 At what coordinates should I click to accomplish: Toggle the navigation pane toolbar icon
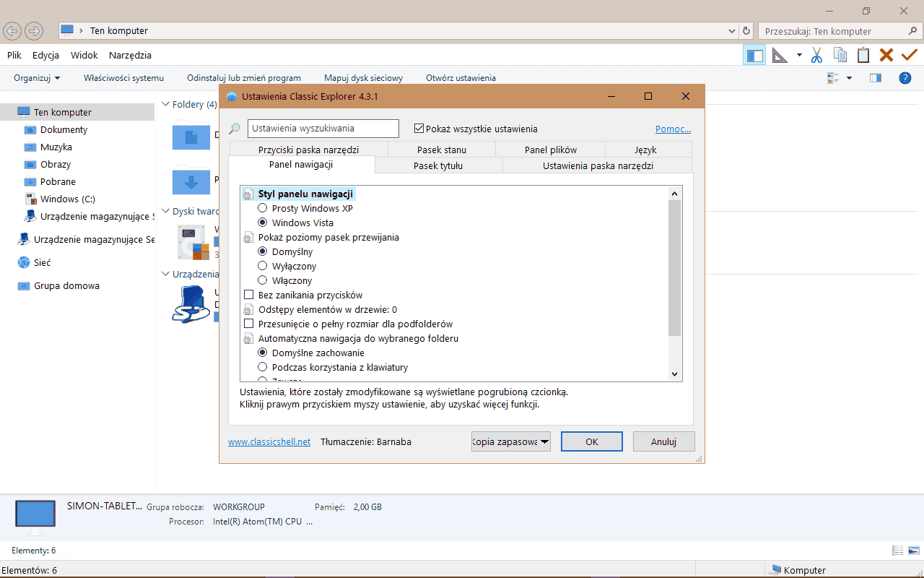tap(754, 55)
